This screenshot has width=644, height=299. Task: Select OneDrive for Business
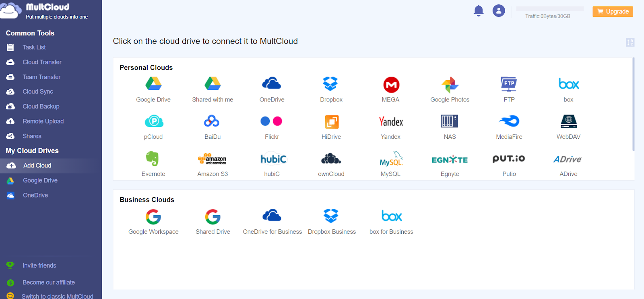(x=272, y=216)
